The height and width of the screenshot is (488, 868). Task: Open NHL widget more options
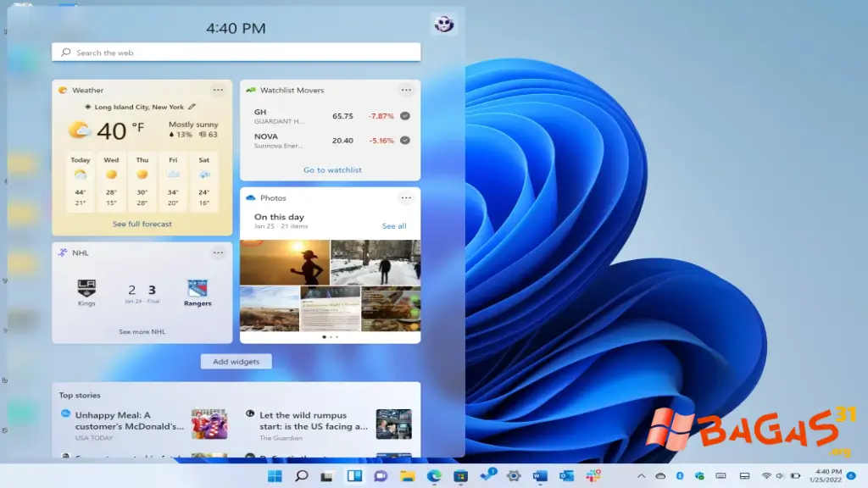[218, 252]
